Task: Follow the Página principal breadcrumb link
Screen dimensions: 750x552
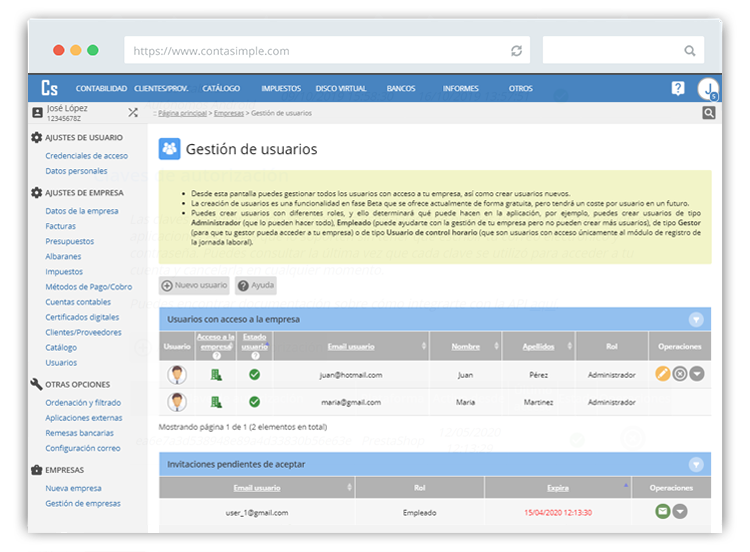Action: pyautogui.click(x=182, y=113)
